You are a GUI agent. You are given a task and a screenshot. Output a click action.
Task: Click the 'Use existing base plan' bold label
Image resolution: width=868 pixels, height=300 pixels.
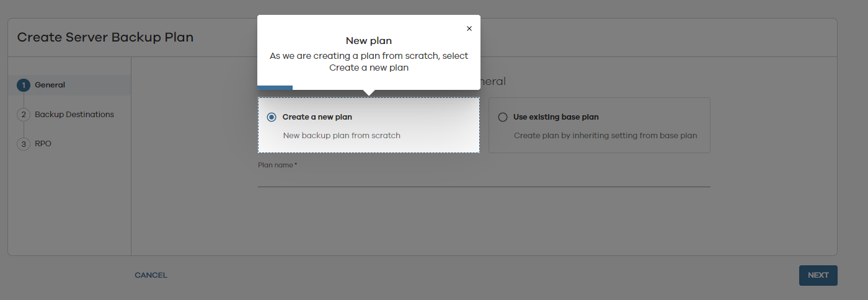[556, 117]
